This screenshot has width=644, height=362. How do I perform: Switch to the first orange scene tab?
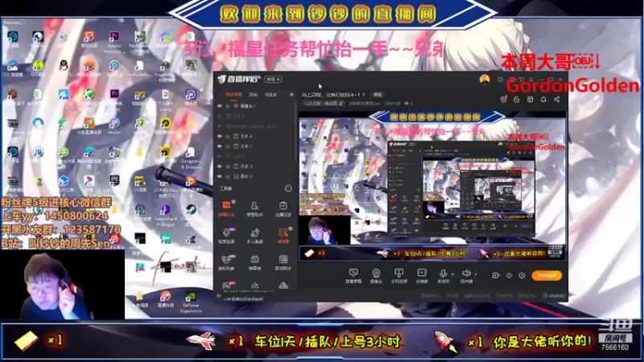tap(233, 94)
